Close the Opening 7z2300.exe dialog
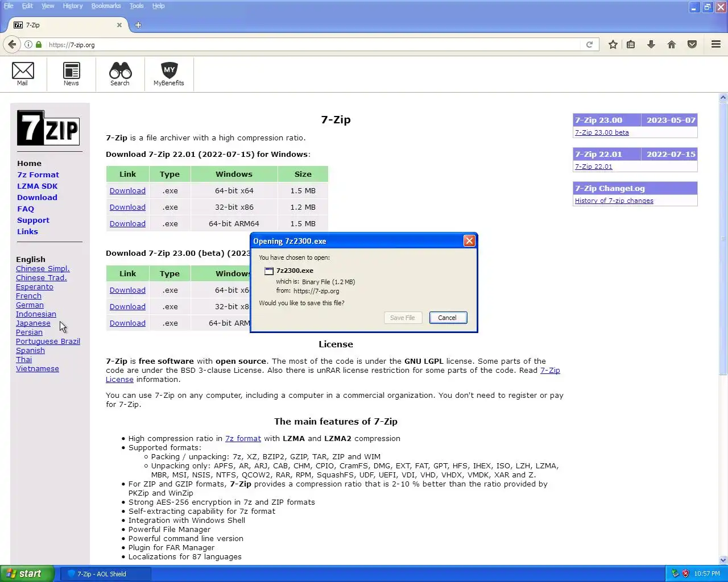The height and width of the screenshot is (582, 728). (469, 241)
